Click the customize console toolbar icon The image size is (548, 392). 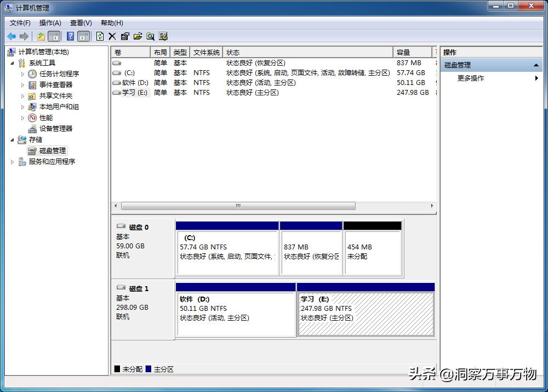[163, 36]
